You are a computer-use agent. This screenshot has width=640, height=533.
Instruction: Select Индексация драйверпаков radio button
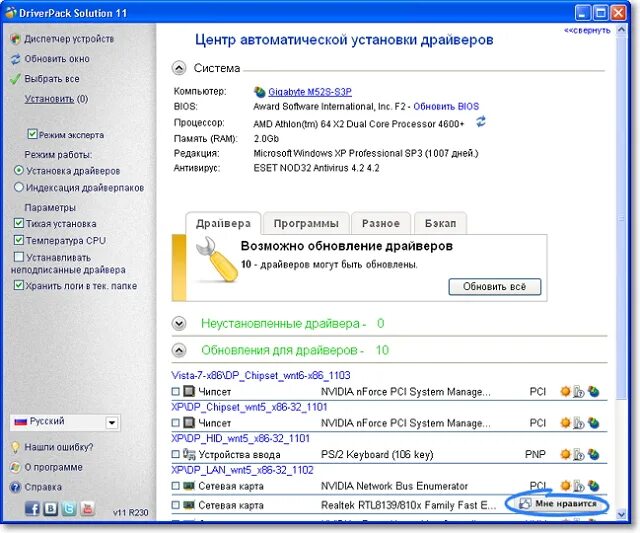pos(19,187)
